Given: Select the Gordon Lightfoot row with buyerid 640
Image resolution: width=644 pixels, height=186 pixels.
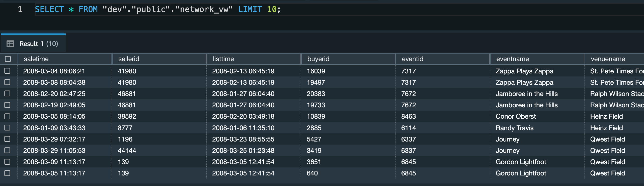Looking at the screenshot, I should pyautogui.click(x=7, y=173).
